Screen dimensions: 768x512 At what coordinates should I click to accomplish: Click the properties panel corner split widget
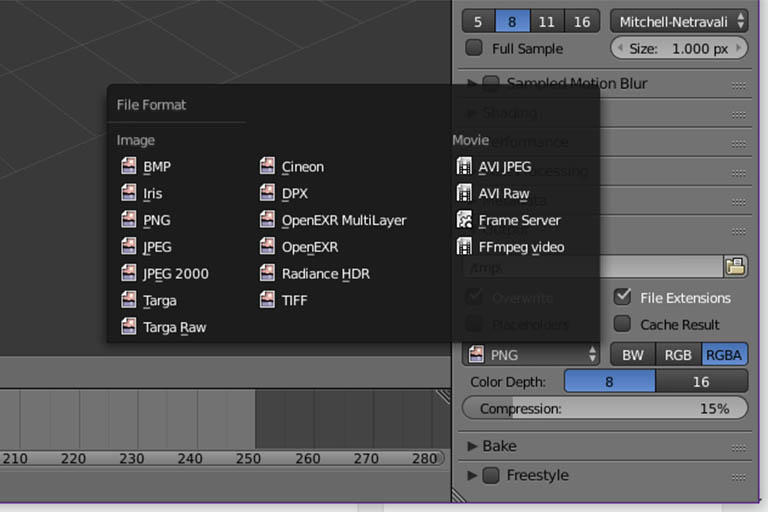[458, 495]
